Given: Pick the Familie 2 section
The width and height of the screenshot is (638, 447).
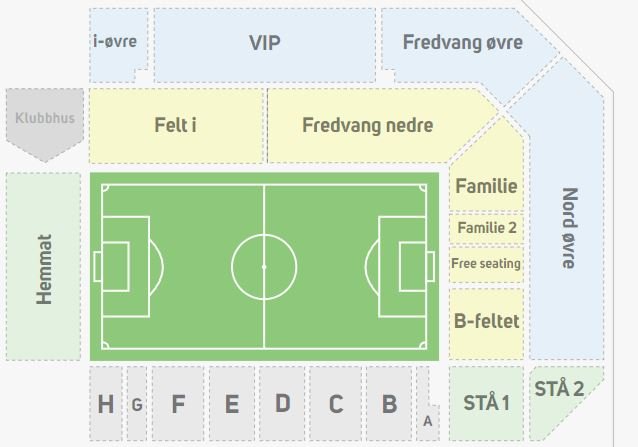Looking at the screenshot, I should pos(486,228).
